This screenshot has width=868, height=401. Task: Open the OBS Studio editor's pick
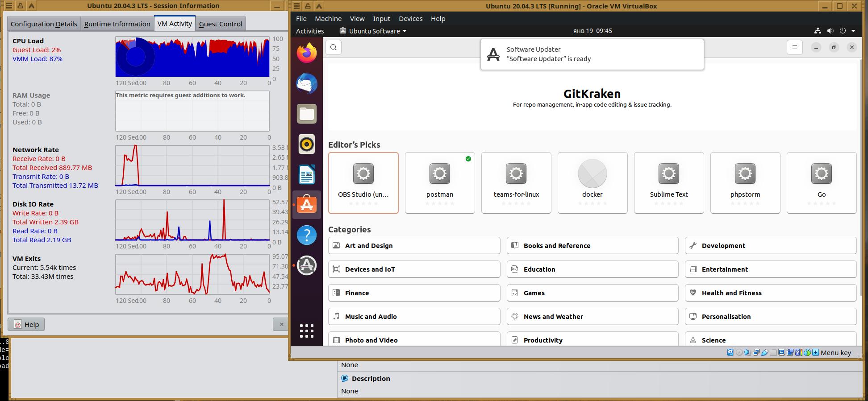363,183
